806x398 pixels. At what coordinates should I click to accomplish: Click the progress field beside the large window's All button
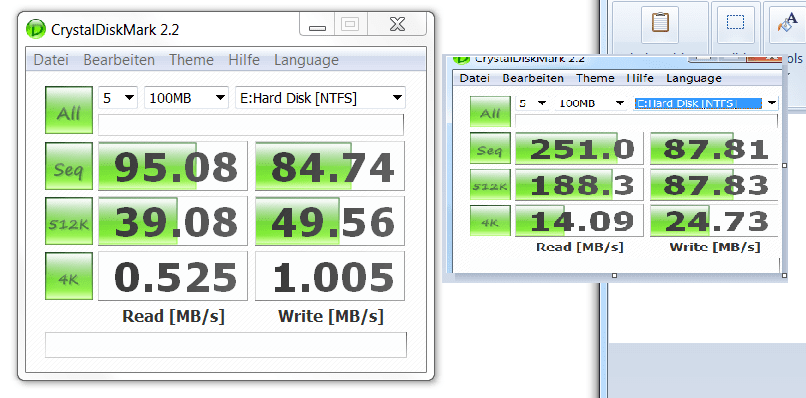tap(251, 125)
